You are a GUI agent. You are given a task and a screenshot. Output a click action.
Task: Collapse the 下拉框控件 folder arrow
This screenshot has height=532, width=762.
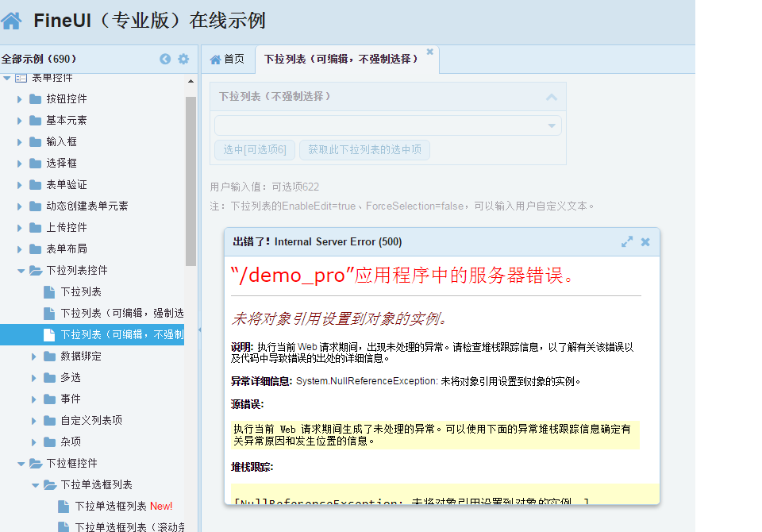21,464
